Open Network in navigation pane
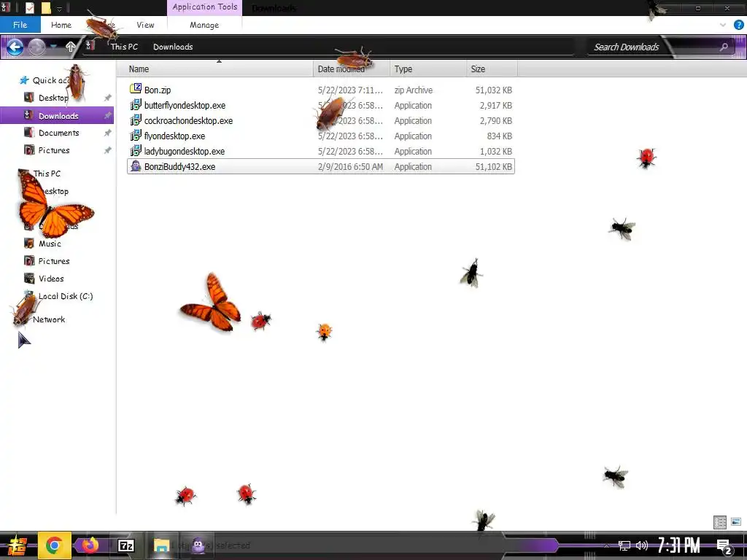Screen dimensions: 747x560 [49, 319]
